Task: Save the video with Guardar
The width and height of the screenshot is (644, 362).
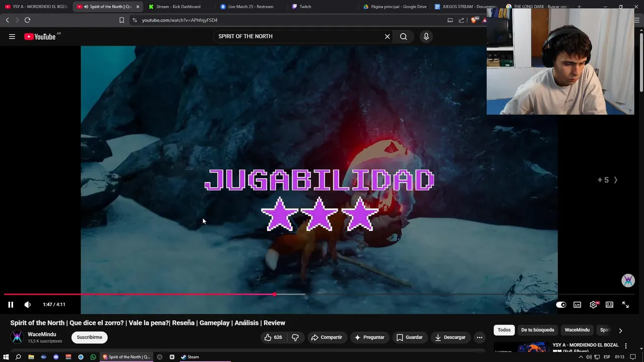Action: tap(410, 337)
